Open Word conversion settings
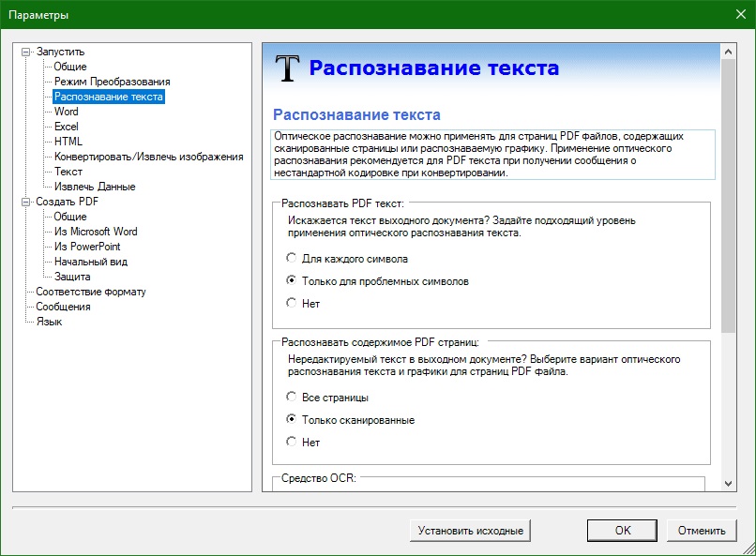The width and height of the screenshot is (756, 556). pyautogui.click(x=66, y=112)
